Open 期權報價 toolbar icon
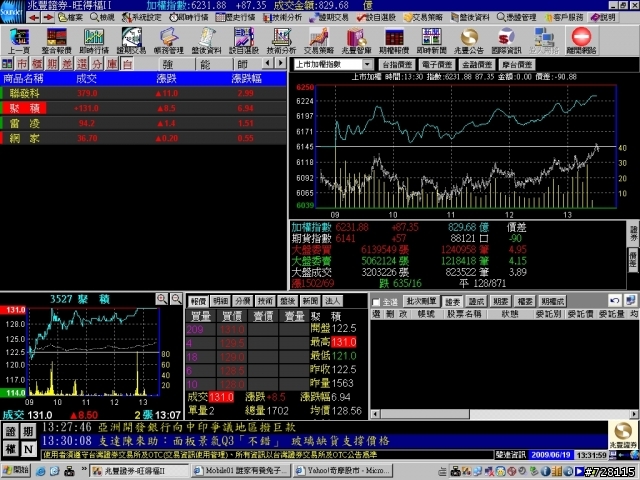This screenshot has width=640, height=480. point(394,41)
